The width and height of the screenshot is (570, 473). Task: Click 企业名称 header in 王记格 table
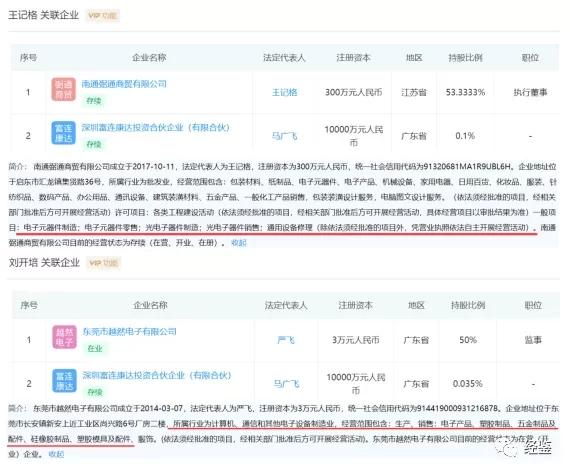pos(149,57)
